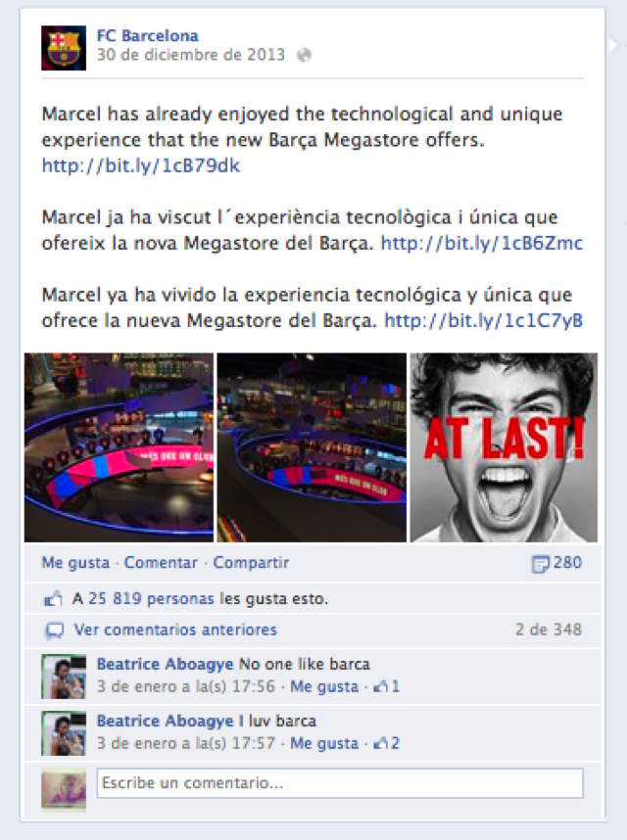Screen dimensions: 627x840
Task: Click the speech bubble icon for previous comments
Action: [54, 630]
